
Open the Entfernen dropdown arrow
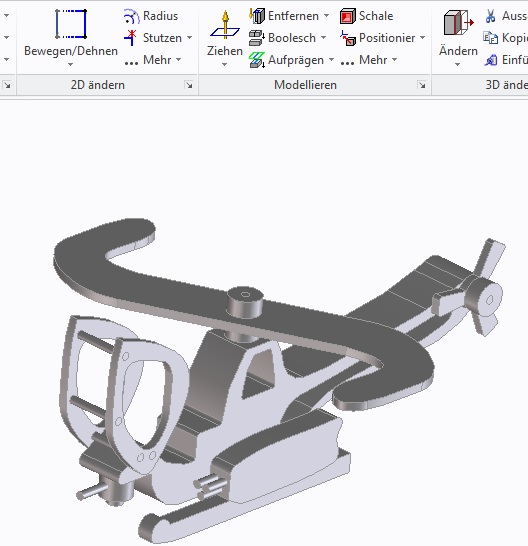point(326,16)
